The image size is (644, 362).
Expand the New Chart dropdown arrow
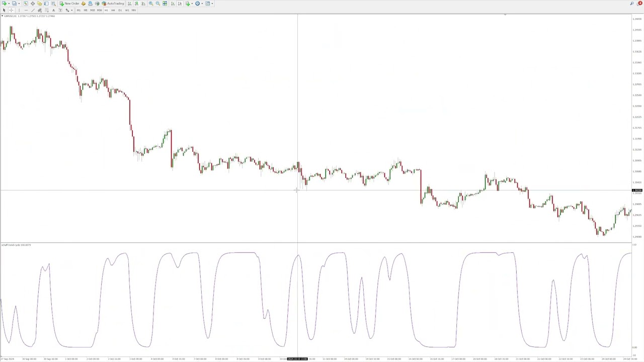click(9, 4)
